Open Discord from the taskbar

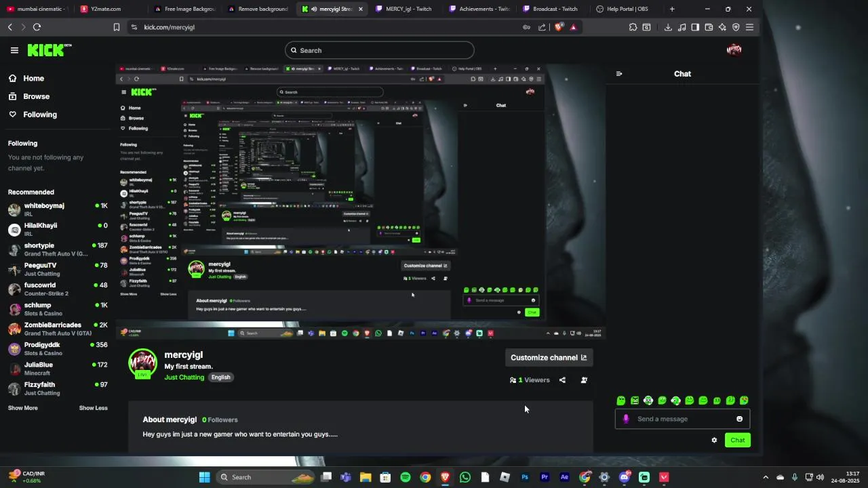625,477
